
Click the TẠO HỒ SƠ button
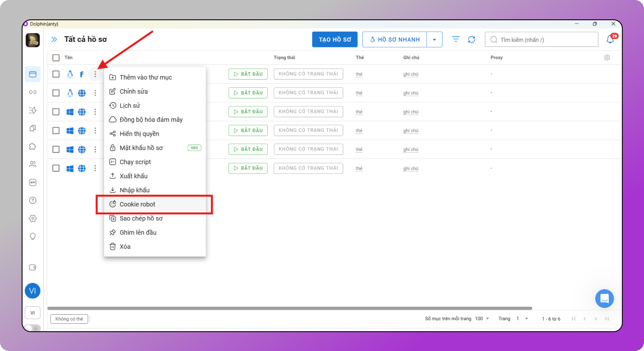[x=335, y=40]
